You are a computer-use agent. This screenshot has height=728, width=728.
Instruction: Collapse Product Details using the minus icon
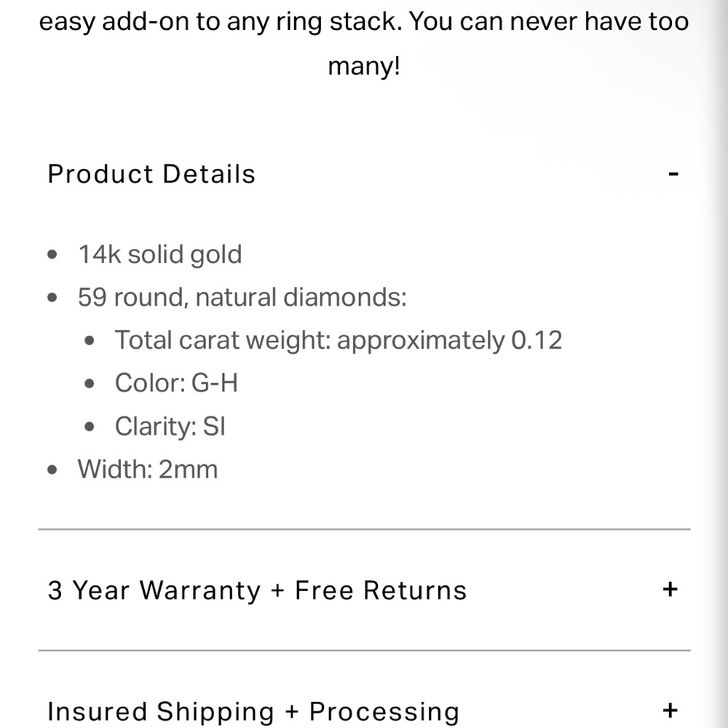673,175
